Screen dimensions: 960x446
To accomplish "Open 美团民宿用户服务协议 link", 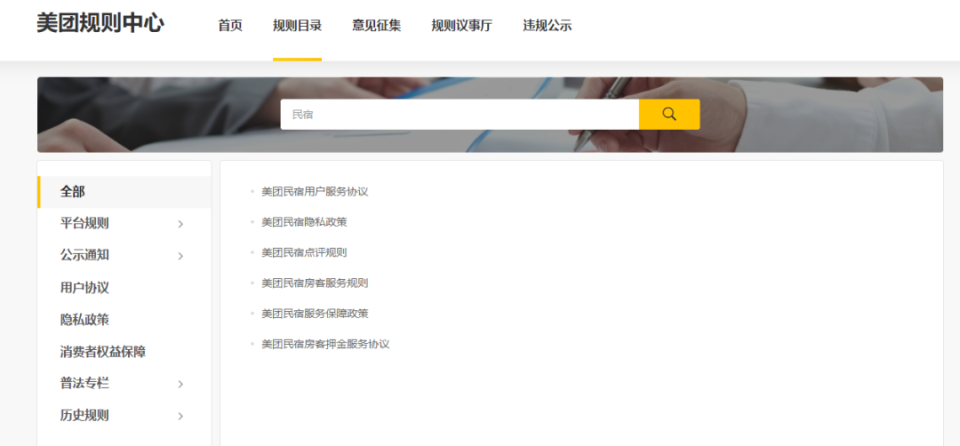I will coord(315,192).
